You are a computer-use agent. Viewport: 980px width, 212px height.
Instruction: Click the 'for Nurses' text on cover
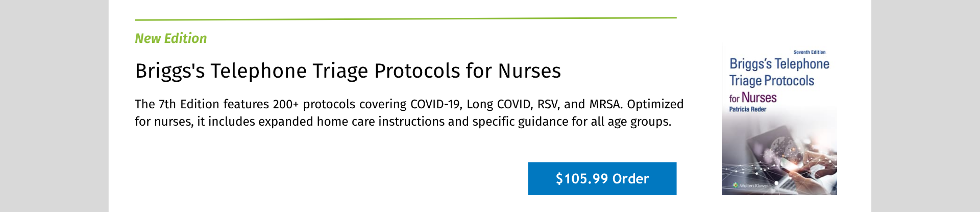click(752, 98)
